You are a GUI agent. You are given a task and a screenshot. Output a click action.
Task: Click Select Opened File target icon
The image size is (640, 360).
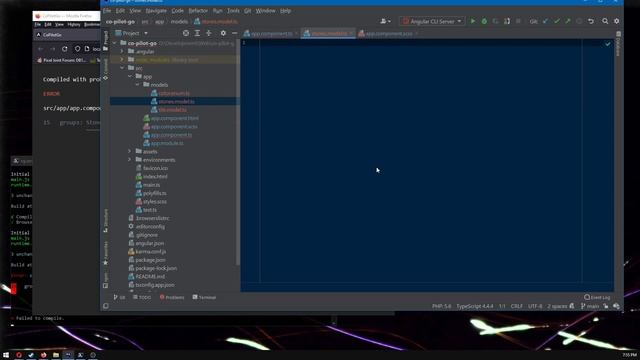[x=186, y=33]
